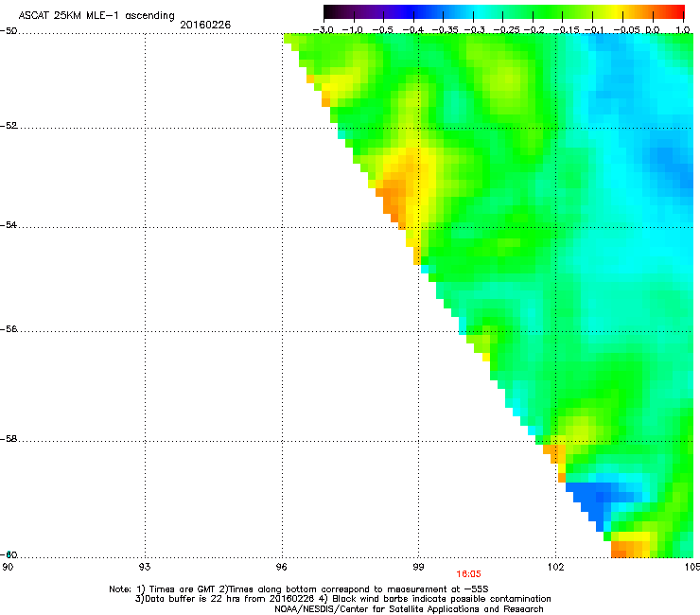Viewport: 700px width, 615px height.
Task: Click the "-58" latitude axis label
Action: pyautogui.click(x=9, y=439)
